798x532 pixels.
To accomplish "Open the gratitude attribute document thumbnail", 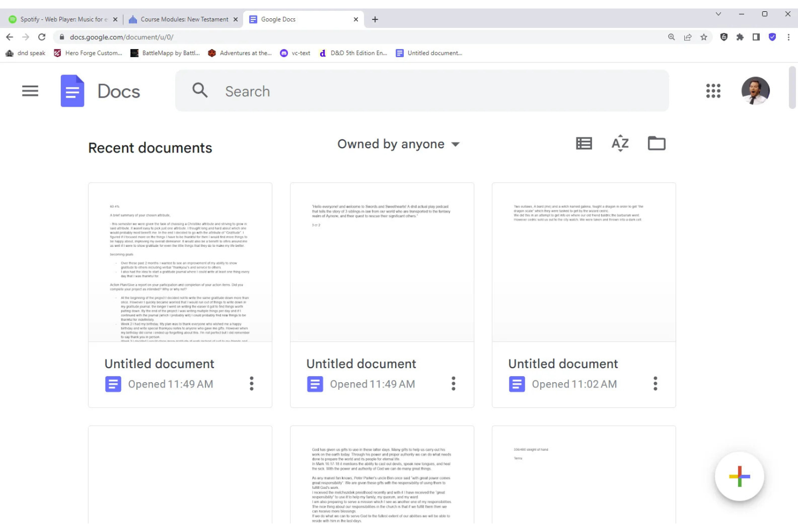I will click(180, 262).
